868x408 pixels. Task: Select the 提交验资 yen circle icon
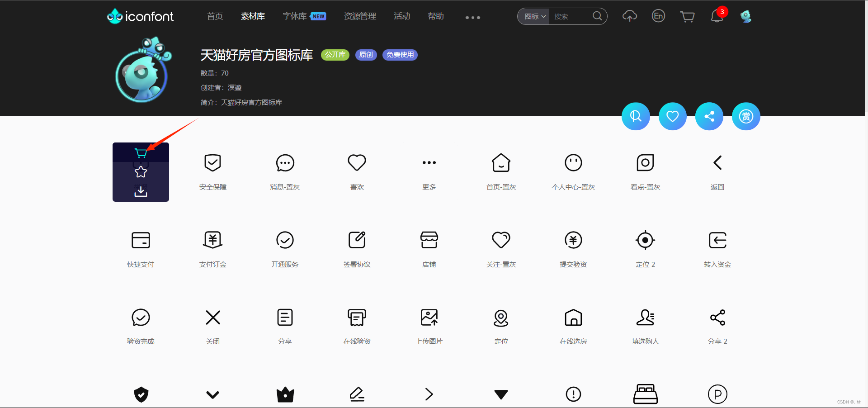coord(573,240)
